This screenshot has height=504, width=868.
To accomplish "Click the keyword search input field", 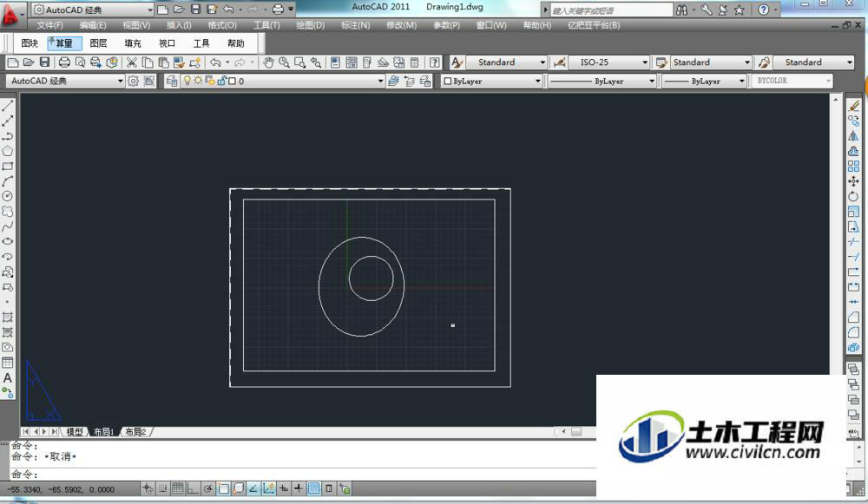I will 610,10.
